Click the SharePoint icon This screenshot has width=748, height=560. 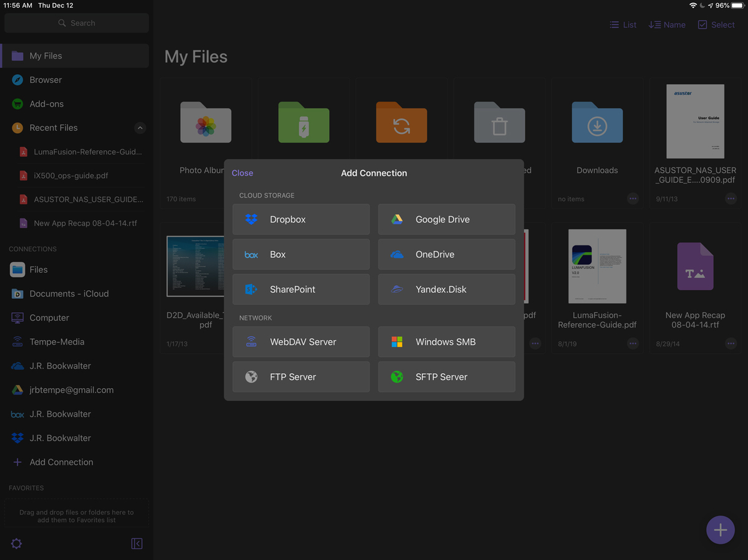[x=251, y=290]
